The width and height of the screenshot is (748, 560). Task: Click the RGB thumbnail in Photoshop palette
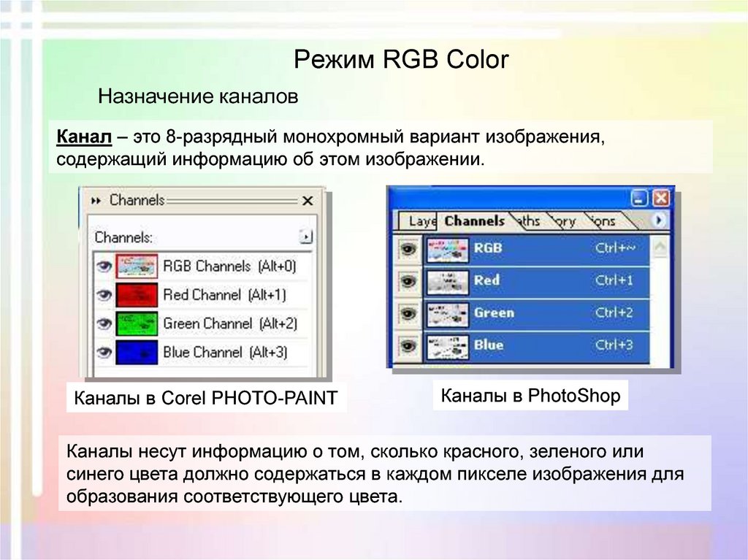(447, 248)
